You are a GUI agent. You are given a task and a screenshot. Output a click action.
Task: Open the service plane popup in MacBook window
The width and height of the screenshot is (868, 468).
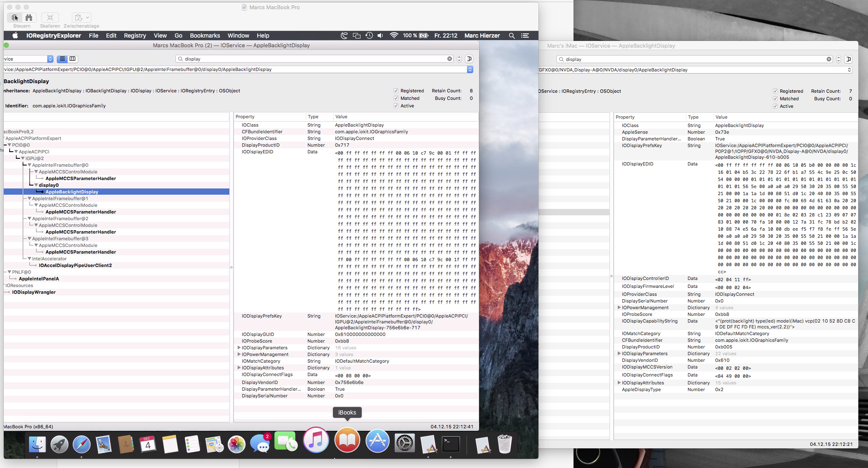(28, 59)
